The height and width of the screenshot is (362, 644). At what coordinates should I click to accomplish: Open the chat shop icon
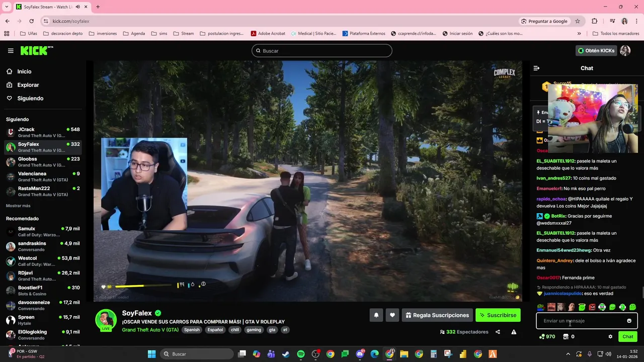tap(566, 336)
